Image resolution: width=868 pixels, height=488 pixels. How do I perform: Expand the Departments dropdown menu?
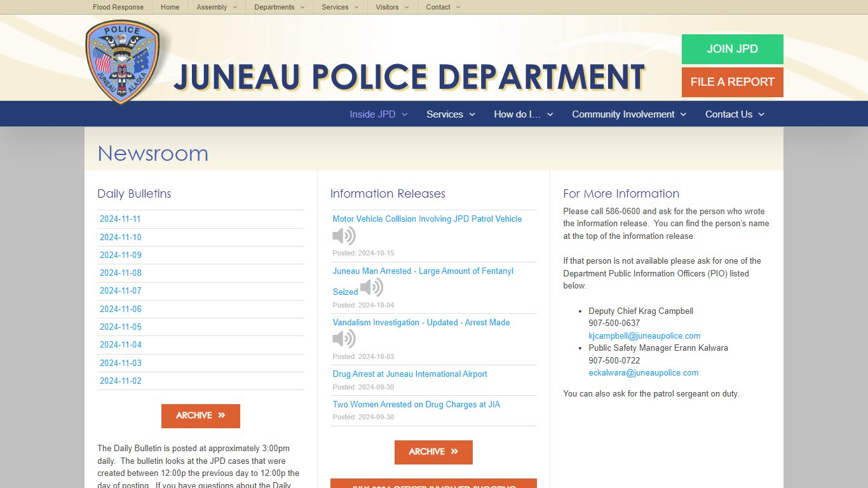(279, 7)
